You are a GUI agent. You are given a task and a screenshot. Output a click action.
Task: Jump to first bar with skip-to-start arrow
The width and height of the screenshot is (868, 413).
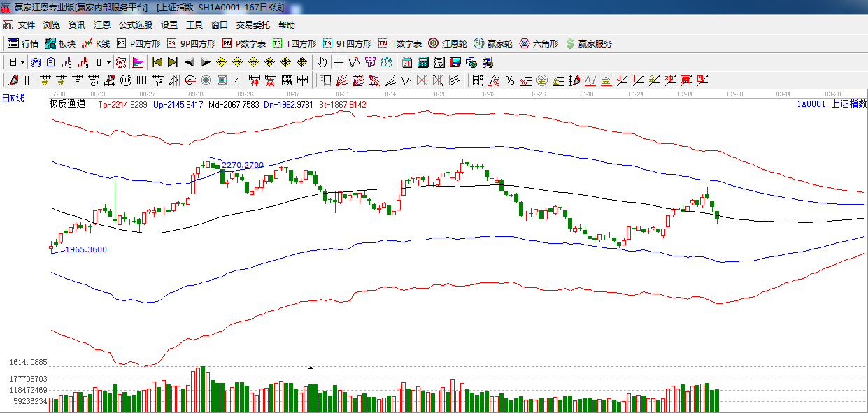pyautogui.click(x=157, y=62)
